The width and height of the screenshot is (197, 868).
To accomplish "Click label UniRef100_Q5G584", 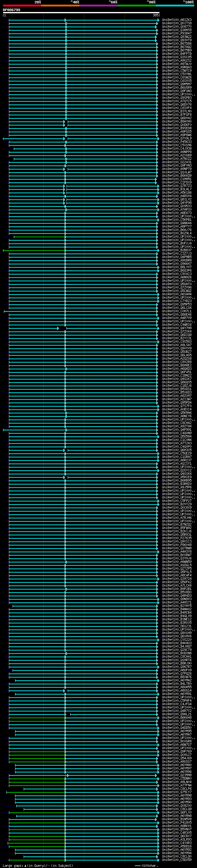I will 177,436.
